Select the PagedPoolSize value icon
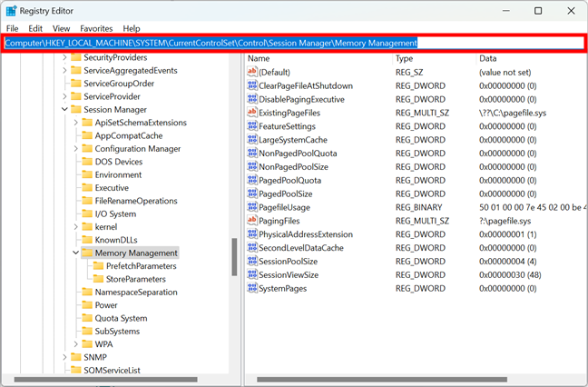This screenshot has height=387, width=588. [x=252, y=193]
